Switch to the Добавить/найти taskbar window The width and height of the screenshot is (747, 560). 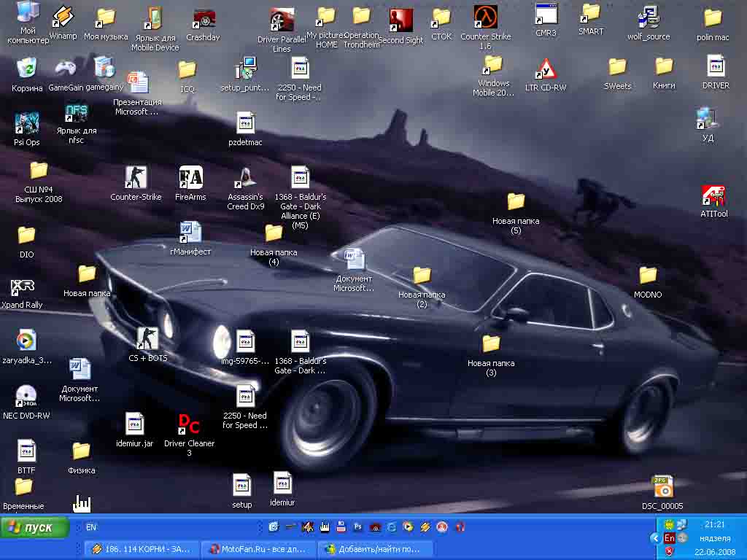pos(375,549)
